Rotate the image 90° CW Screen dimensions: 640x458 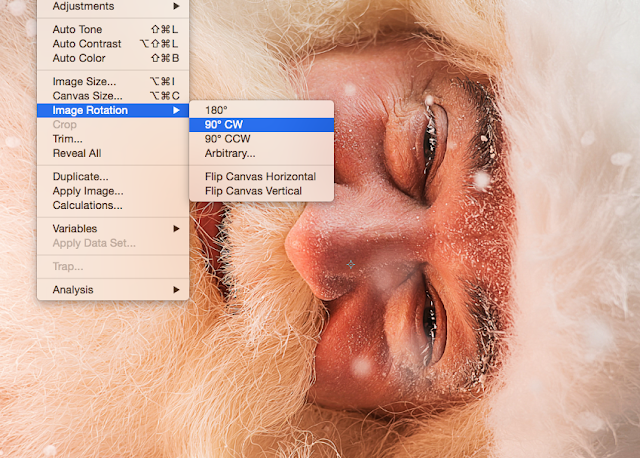click(261, 125)
